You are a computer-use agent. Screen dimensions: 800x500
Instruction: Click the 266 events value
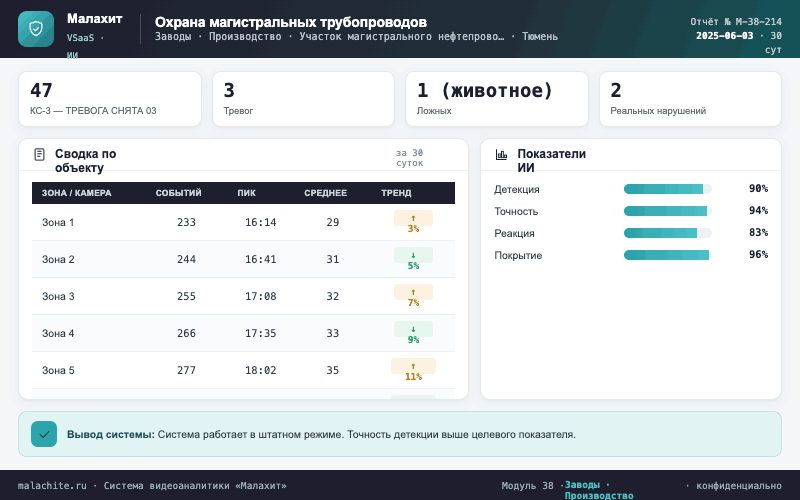point(186,333)
